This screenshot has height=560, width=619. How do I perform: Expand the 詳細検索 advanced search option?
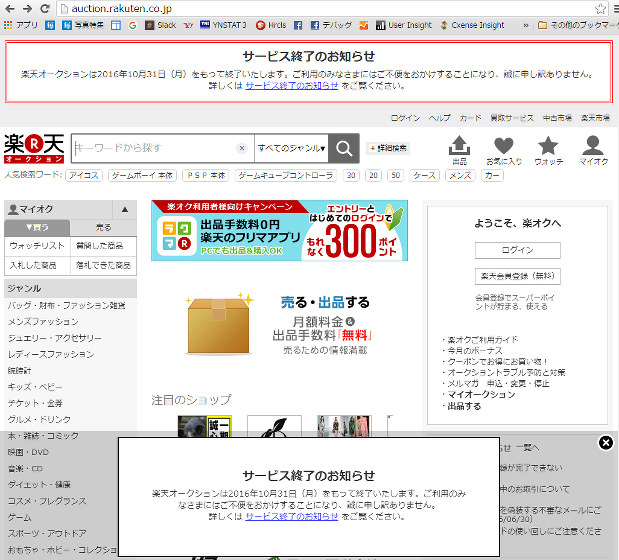click(387, 148)
